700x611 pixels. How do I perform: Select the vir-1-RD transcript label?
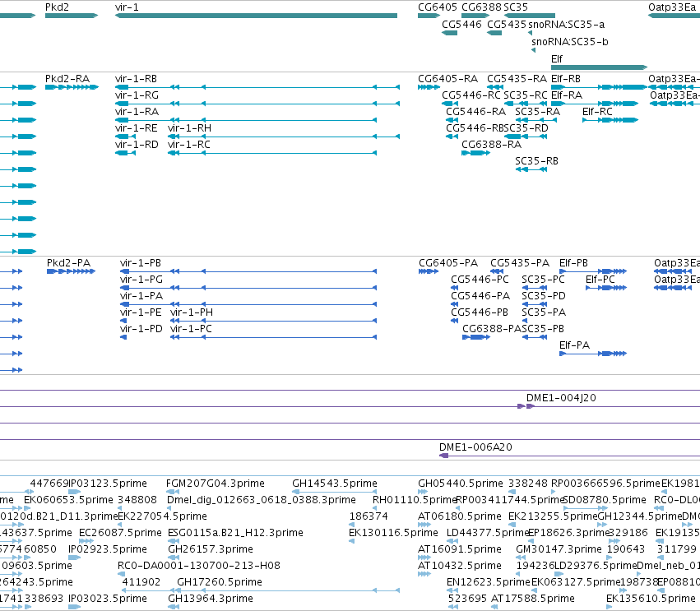[x=137, y=145]
